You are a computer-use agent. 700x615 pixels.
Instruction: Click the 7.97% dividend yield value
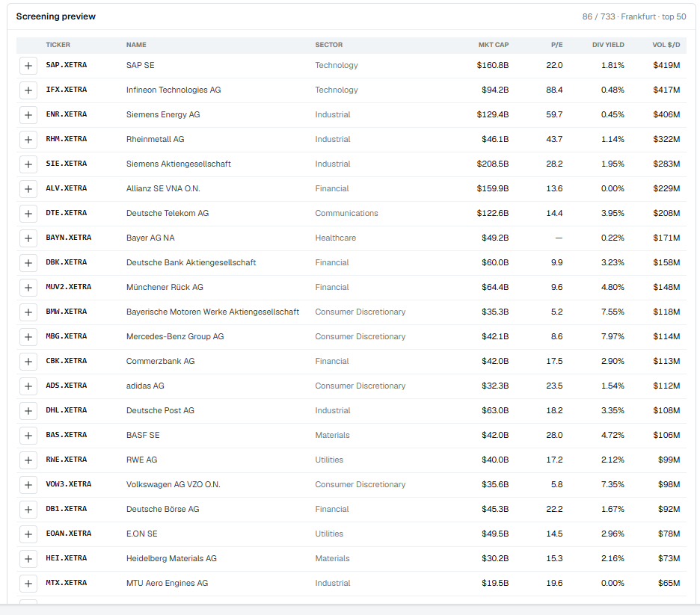click(x=612, y=336)
